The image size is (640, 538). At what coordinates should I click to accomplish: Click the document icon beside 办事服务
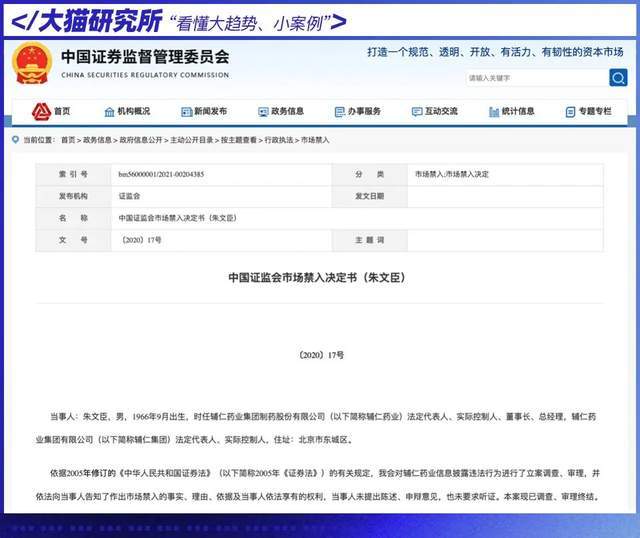[340, 111]
